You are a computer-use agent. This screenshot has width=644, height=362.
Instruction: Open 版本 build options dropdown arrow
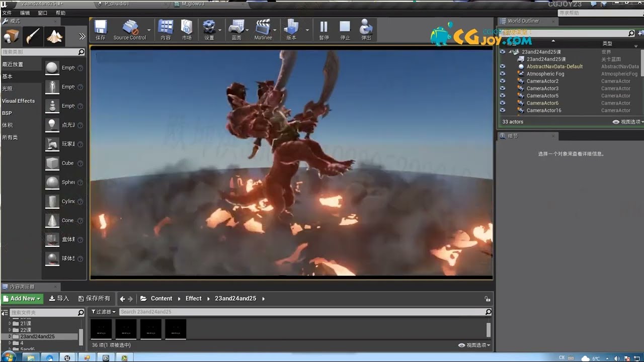tap(307, 31)
